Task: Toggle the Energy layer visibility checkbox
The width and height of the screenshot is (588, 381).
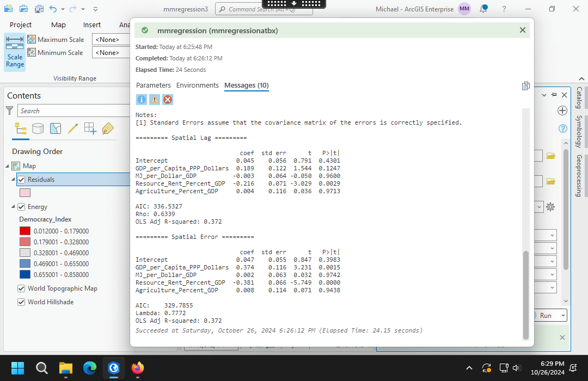Action: (21, 207)
